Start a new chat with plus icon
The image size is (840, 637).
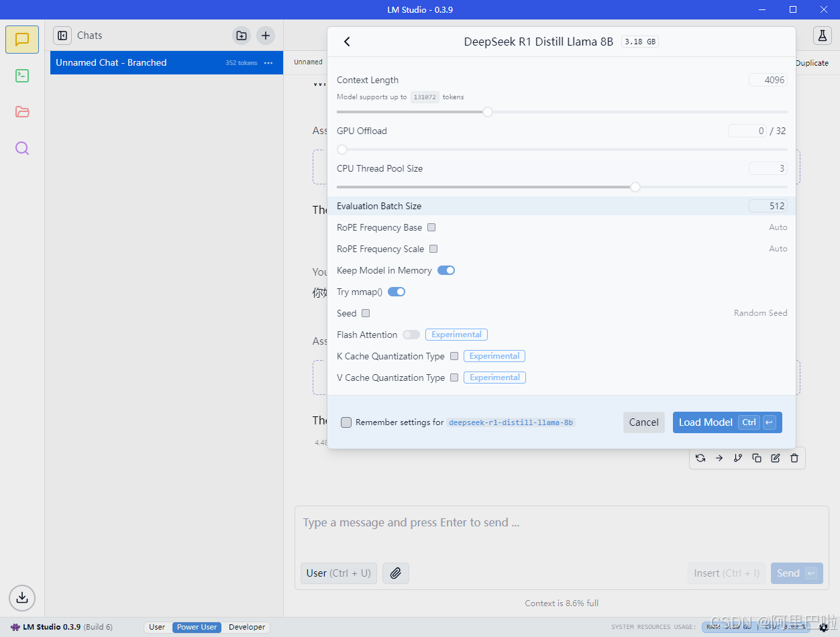click(266, 36)
